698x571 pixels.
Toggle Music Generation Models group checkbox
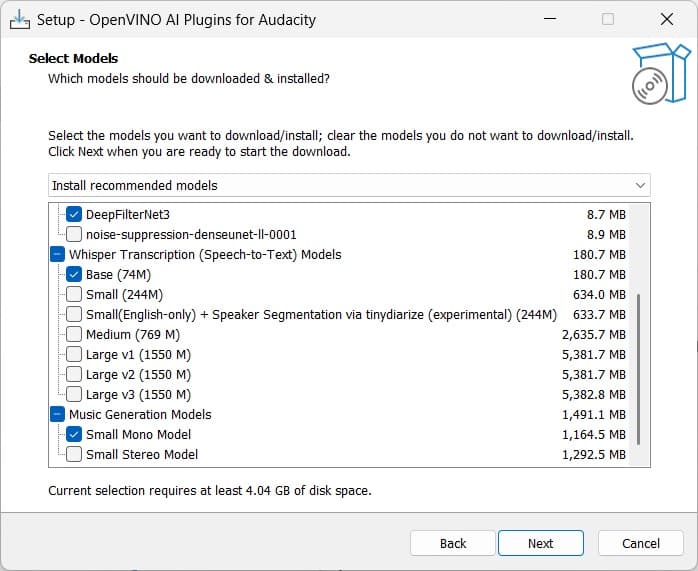[57, 414]
